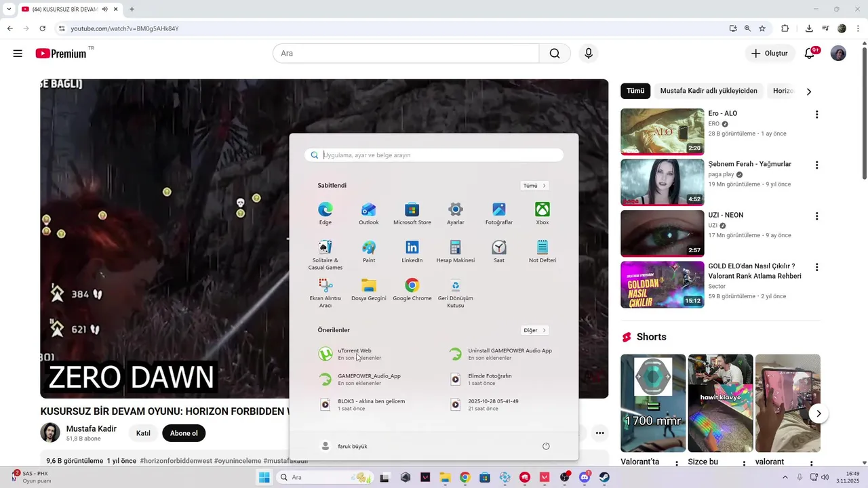Bookmark this page with the star icon
The width and height of the screenshot is (868, 488).
[762, 28]
